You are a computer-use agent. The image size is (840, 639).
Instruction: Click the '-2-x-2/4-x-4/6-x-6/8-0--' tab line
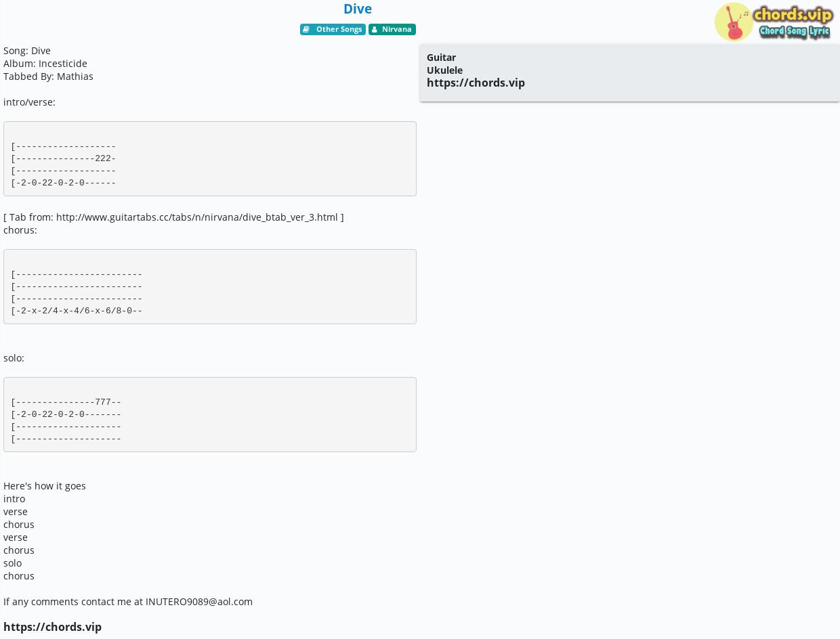(x=77, y=311)
